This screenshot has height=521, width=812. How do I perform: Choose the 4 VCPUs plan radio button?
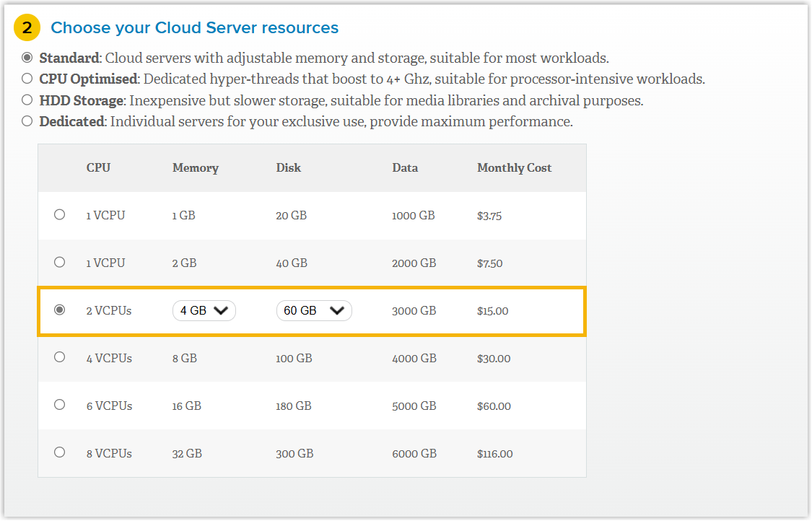click(x=60, y=357)
